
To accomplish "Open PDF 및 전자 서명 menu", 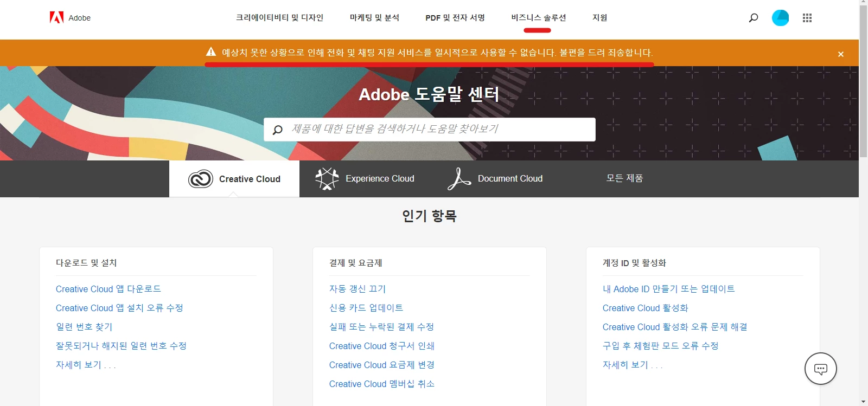I will 455,18.
